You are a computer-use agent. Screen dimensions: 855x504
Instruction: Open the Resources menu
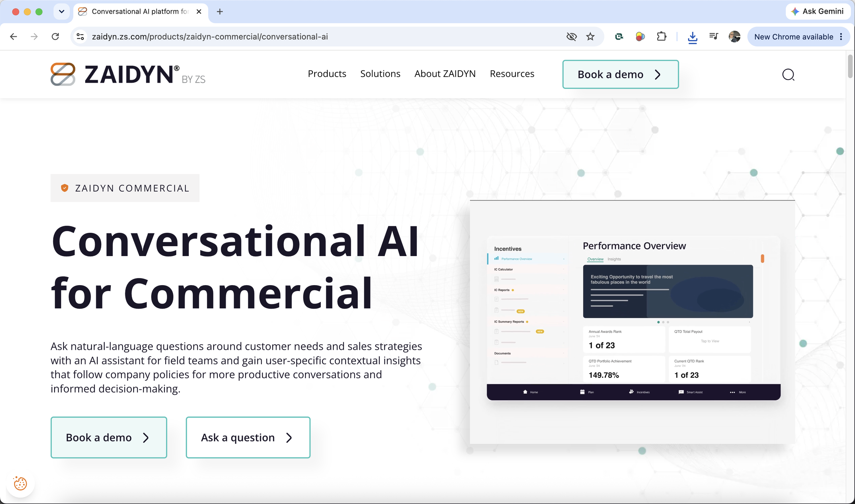(x=512, y=74)
